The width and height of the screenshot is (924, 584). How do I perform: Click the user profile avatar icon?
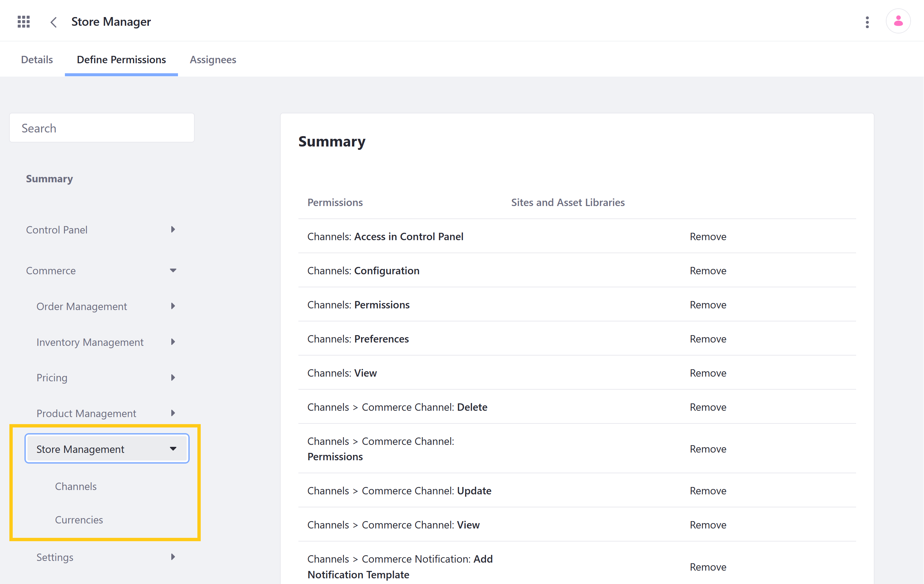pos(899,21)
